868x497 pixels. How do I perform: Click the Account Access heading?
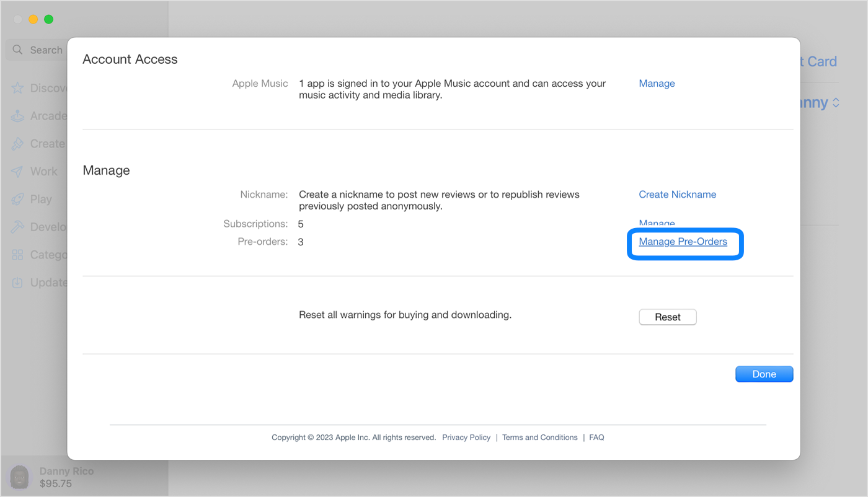(130, 59)
